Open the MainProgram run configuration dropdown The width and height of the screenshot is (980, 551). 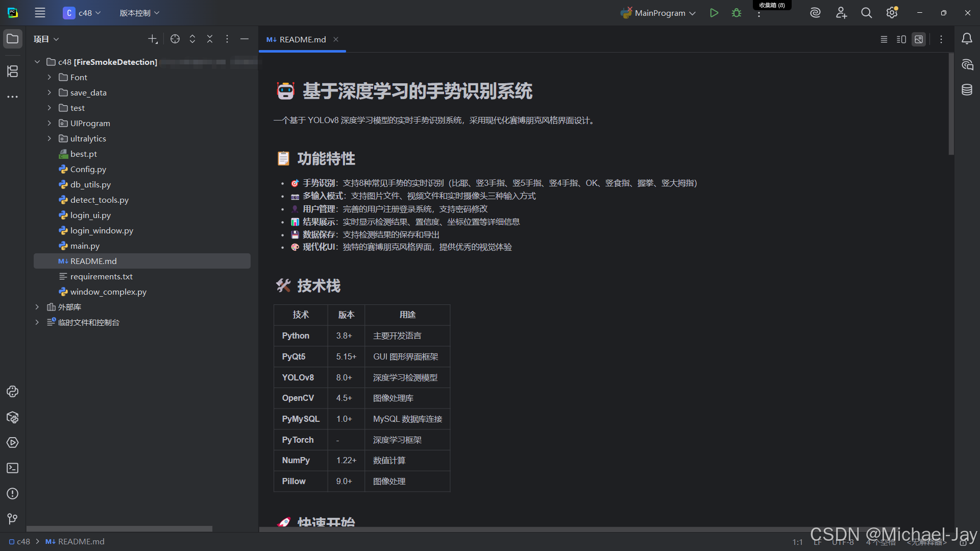(x=658, y=13)
